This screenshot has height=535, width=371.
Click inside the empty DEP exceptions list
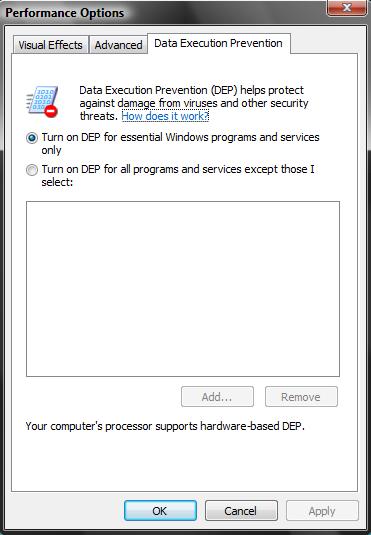pos(183,289)
